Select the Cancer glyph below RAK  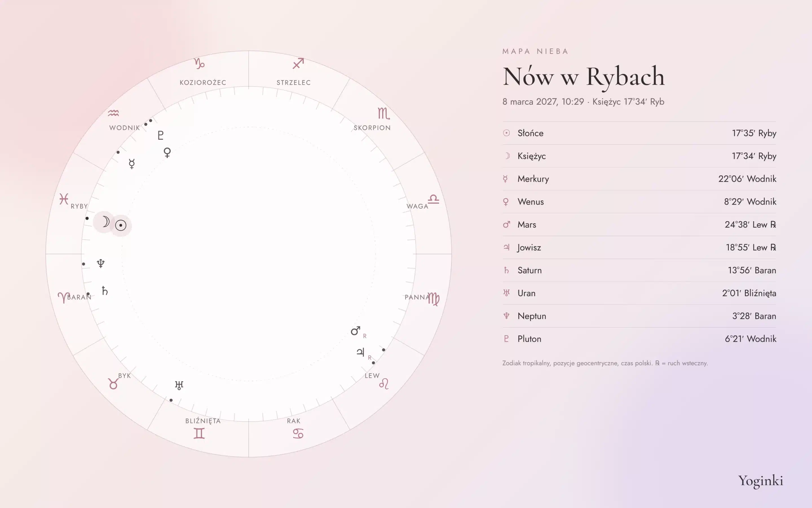(x=298, y=434)
